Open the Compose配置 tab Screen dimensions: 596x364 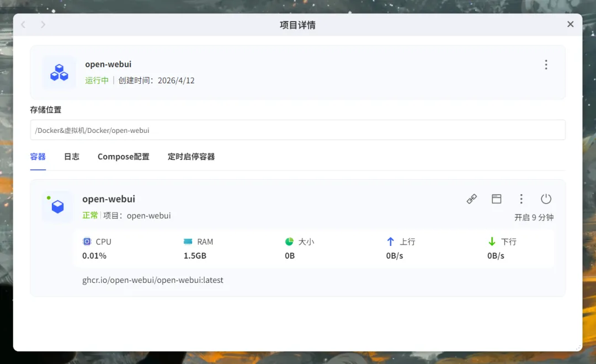(x=124, y=157)
